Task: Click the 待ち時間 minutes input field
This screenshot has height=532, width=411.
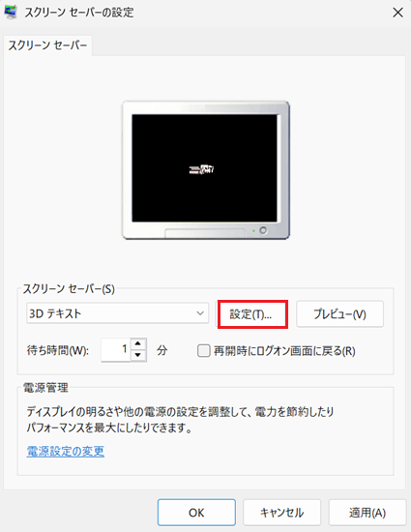Action: [116, 350]
